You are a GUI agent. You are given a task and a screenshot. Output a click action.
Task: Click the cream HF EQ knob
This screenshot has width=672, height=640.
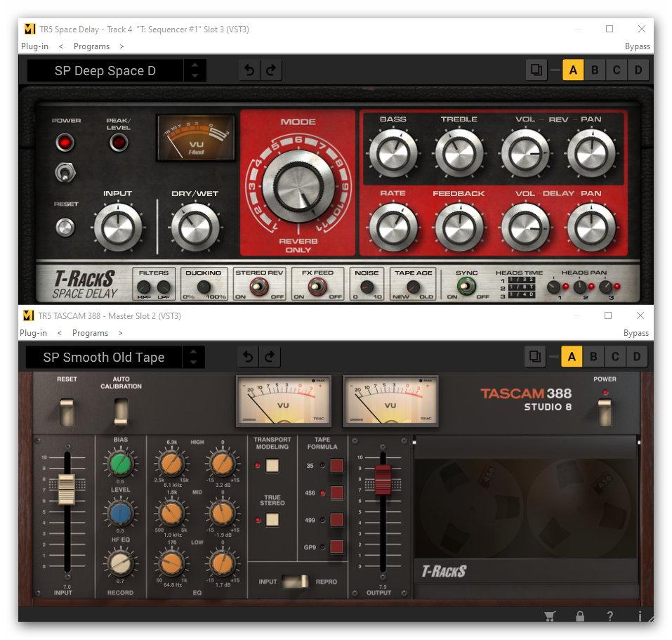(x=121, y=563)
